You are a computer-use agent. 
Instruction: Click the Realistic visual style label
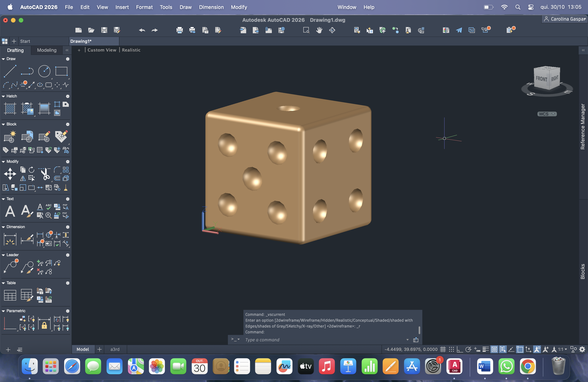(131, 50)
